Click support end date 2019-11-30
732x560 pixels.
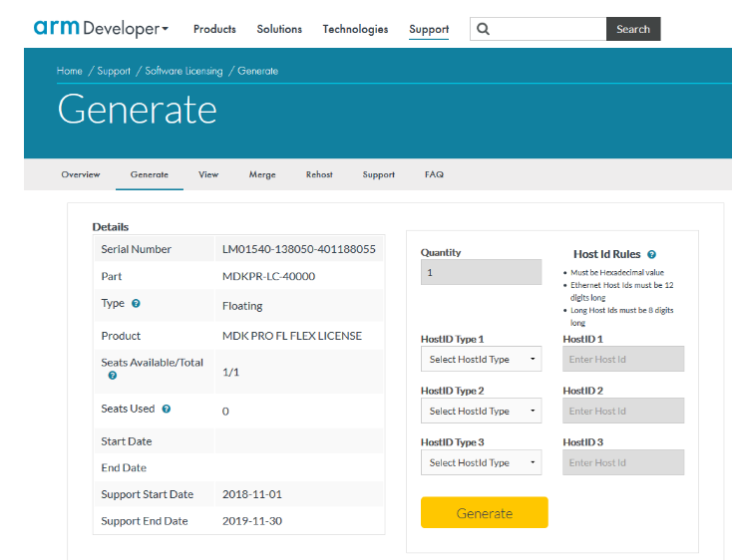coord(252,521)
